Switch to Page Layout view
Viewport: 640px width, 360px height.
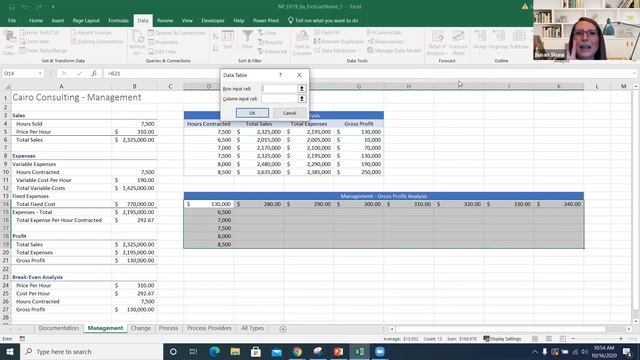[549, 339]
